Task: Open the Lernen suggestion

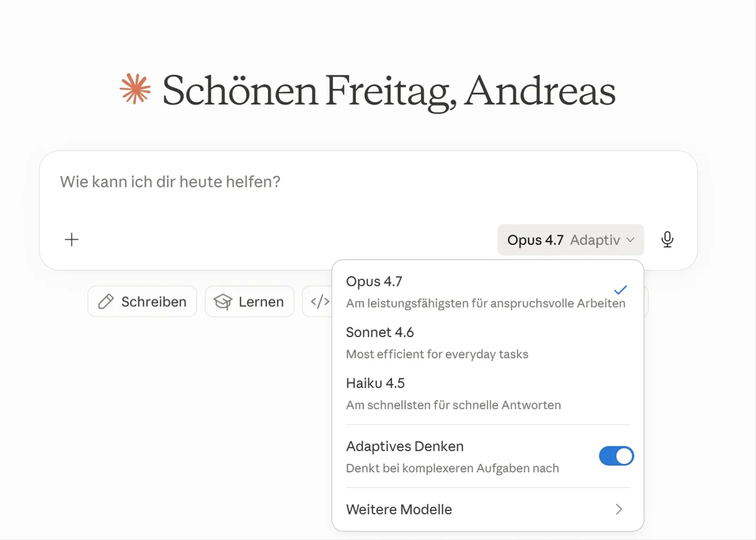Action: click(249, 301)
